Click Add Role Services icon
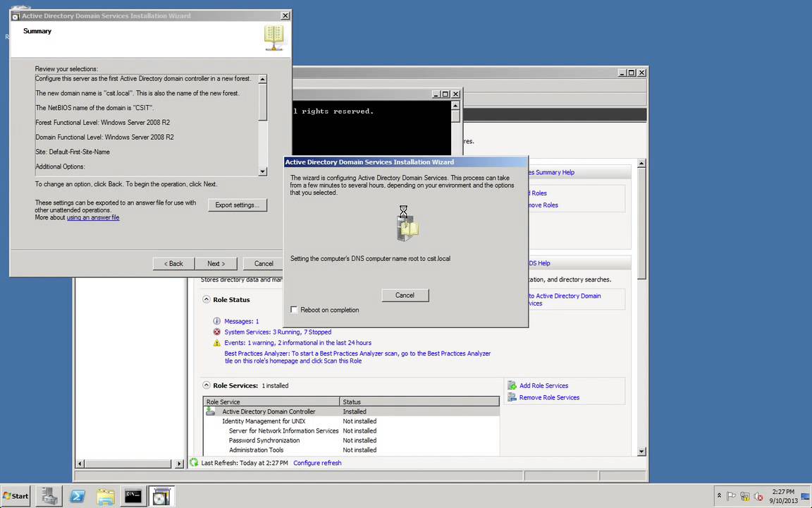 coord(512,385)
